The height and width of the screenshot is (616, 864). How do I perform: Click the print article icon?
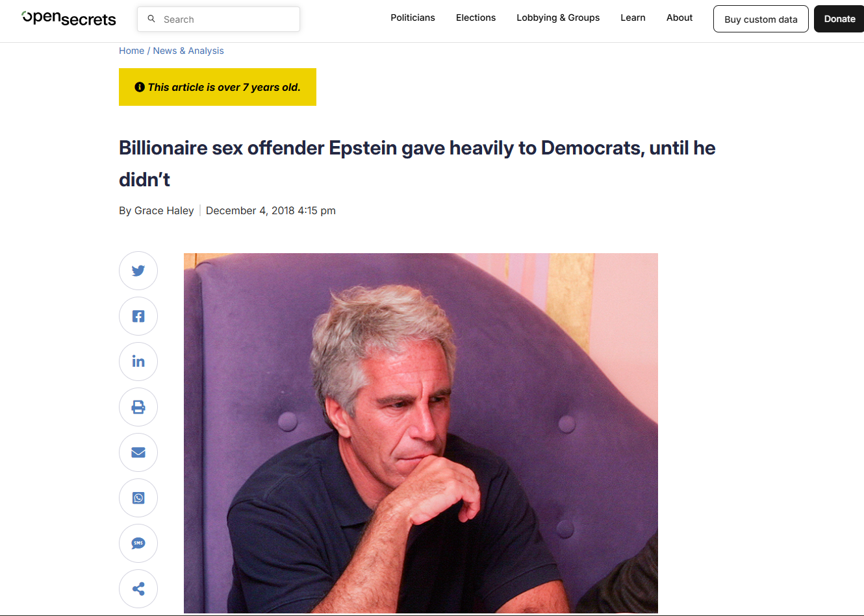138,407
